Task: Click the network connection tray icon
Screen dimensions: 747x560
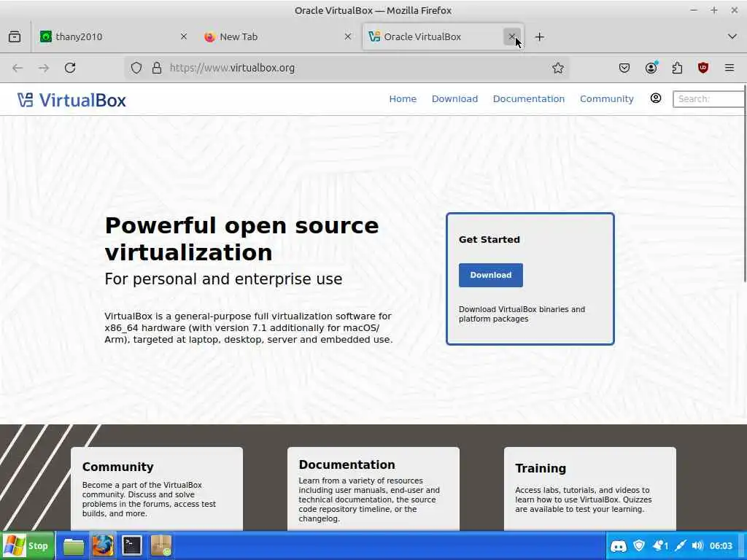Action: 681,545
